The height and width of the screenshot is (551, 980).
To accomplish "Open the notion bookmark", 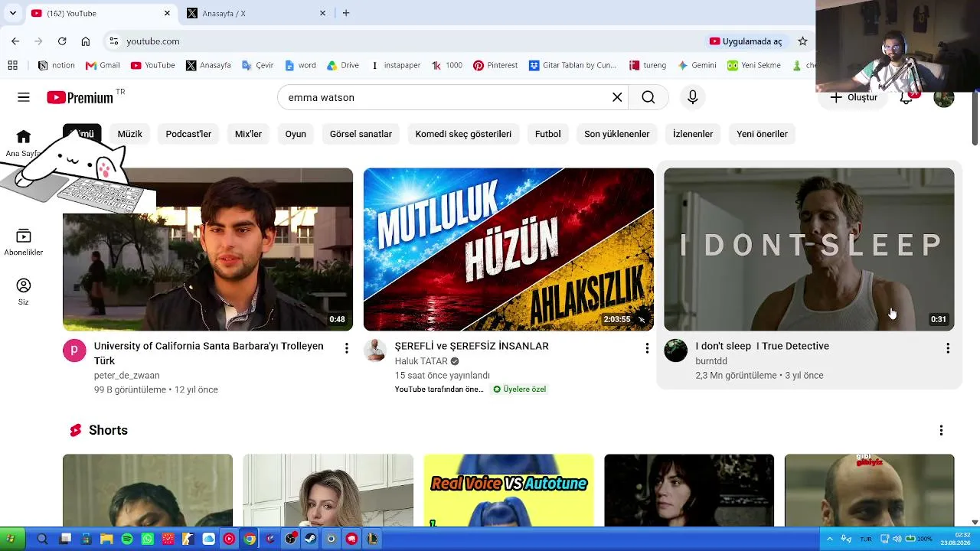I will pyautogui.click(x=57, y=65).
